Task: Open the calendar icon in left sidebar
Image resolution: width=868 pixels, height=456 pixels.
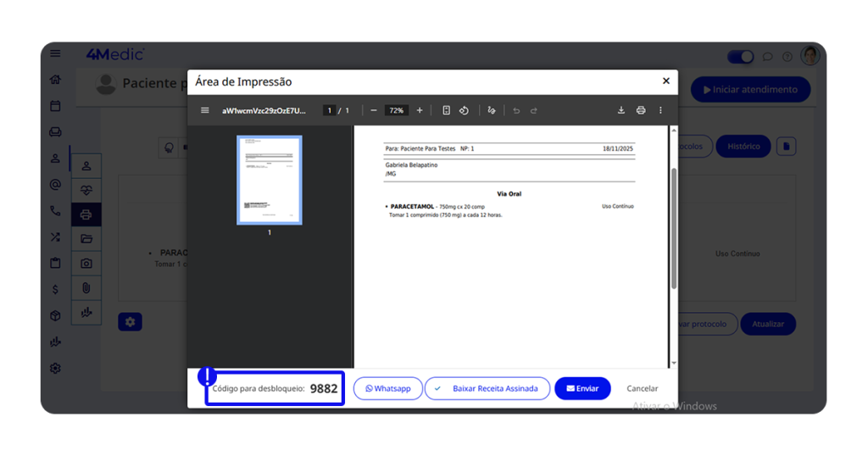Action: point(55,106)
